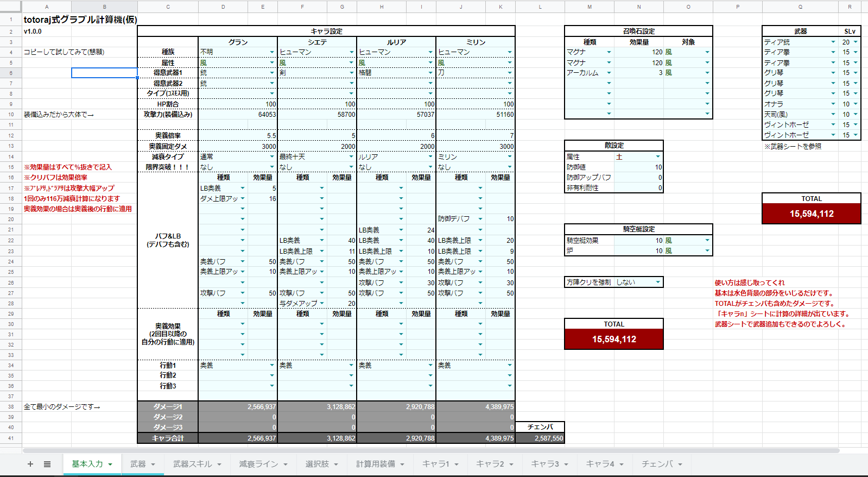
Task: Open シエテ's 減衰タイプ dropdown showing 最終十天
Action: pos(351,157)
